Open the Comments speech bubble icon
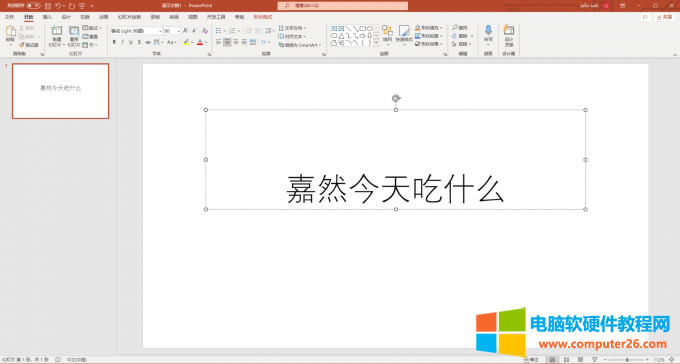 [x=645, y=17]
